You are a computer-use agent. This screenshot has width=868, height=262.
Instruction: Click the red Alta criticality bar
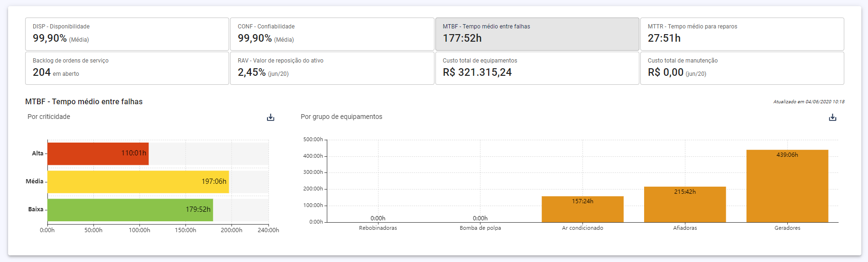click(98, 154)
